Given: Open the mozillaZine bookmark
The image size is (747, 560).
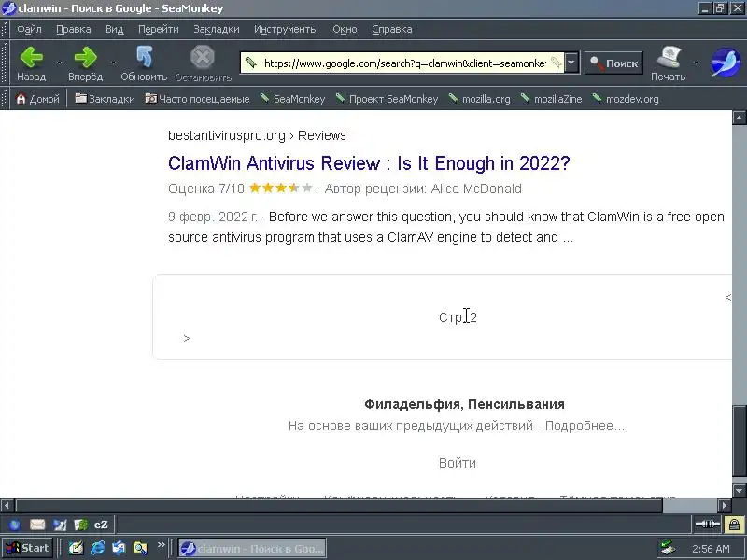Looking at the screenshot, I should (551, 99).
